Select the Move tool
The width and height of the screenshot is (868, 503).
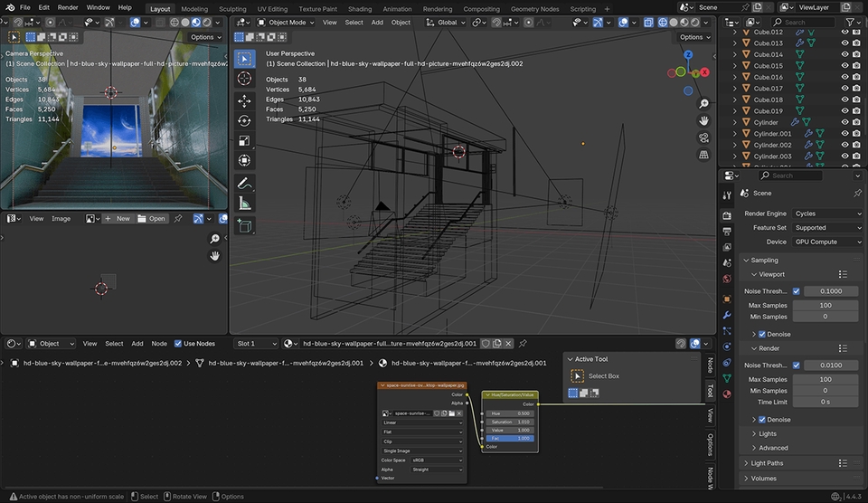[244, 100]
